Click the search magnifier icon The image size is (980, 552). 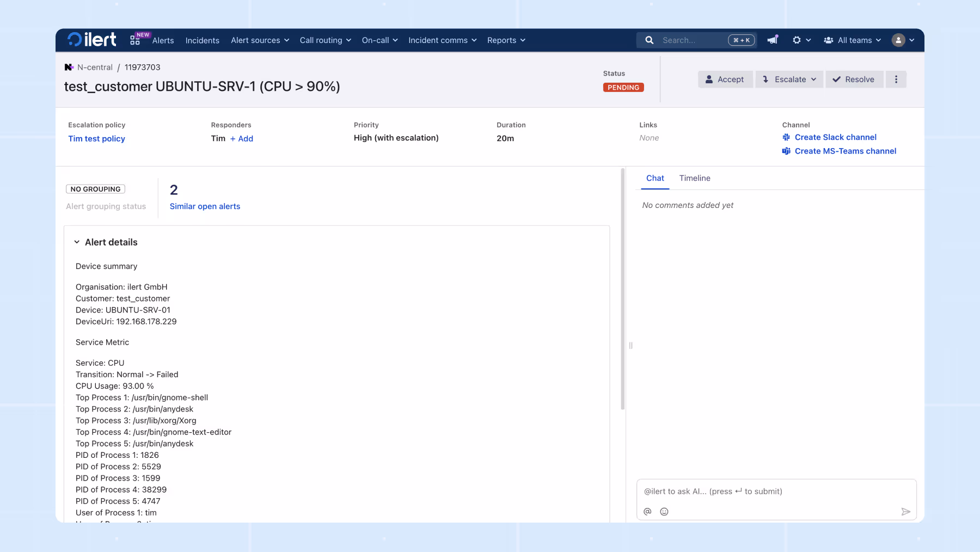click(x=649, y=40)
